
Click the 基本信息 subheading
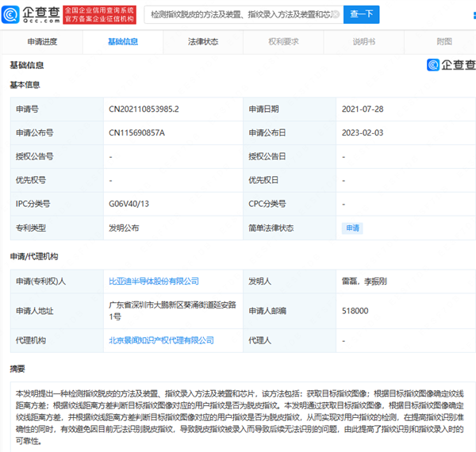pos(25,85)
